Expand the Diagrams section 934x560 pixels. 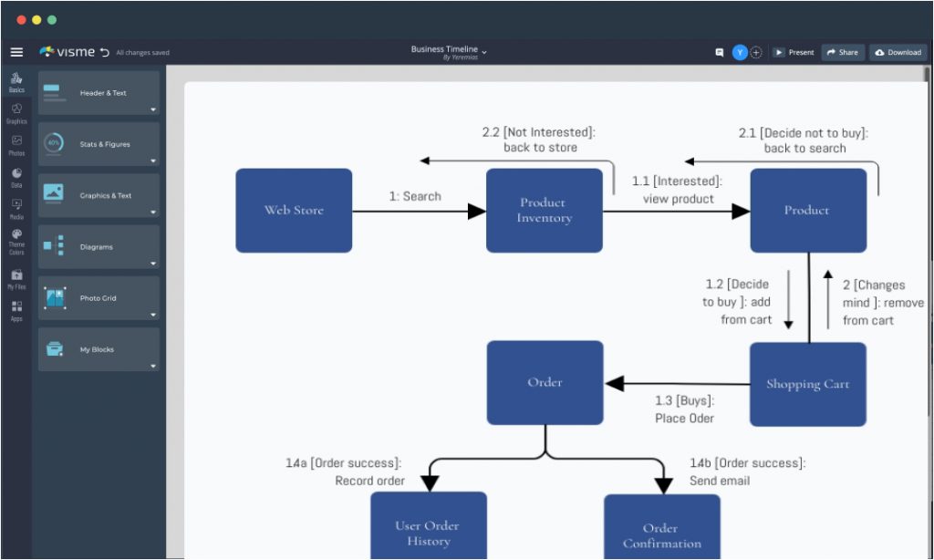[98, 246]
